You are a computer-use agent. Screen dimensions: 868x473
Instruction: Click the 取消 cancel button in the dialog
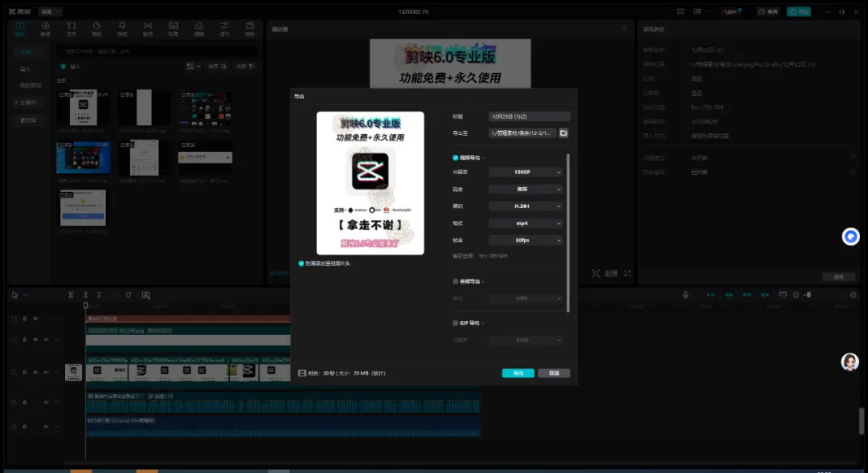pos(554,373)
